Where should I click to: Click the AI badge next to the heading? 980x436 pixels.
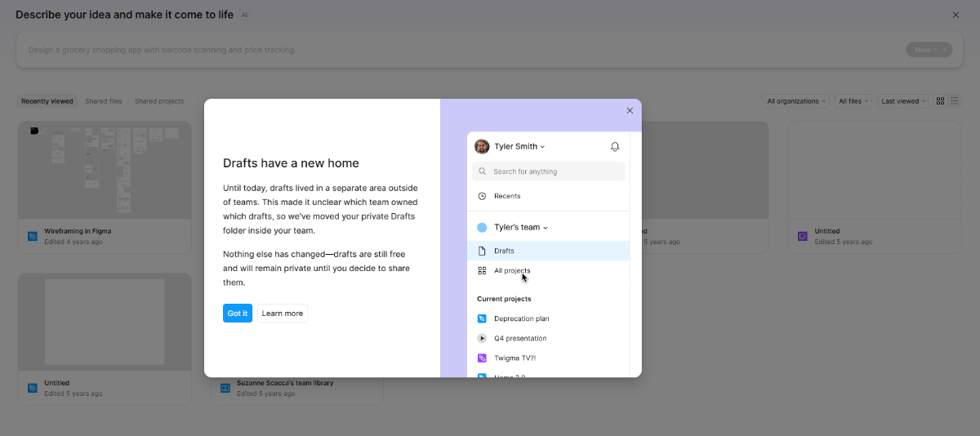(x=244, y=15)
